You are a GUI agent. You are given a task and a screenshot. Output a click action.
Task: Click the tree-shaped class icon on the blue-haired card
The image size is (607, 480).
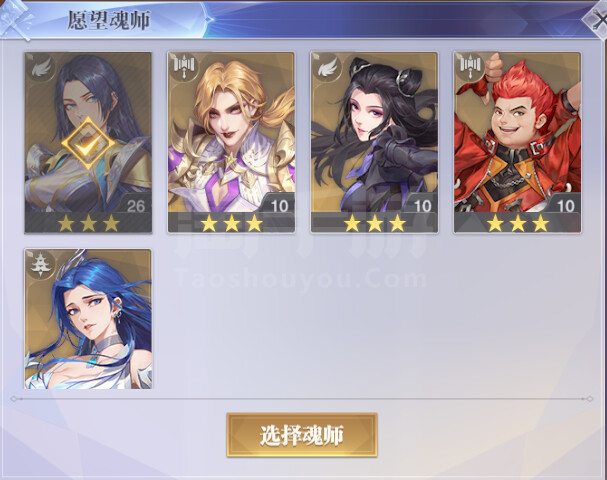(x=40, y=265)
